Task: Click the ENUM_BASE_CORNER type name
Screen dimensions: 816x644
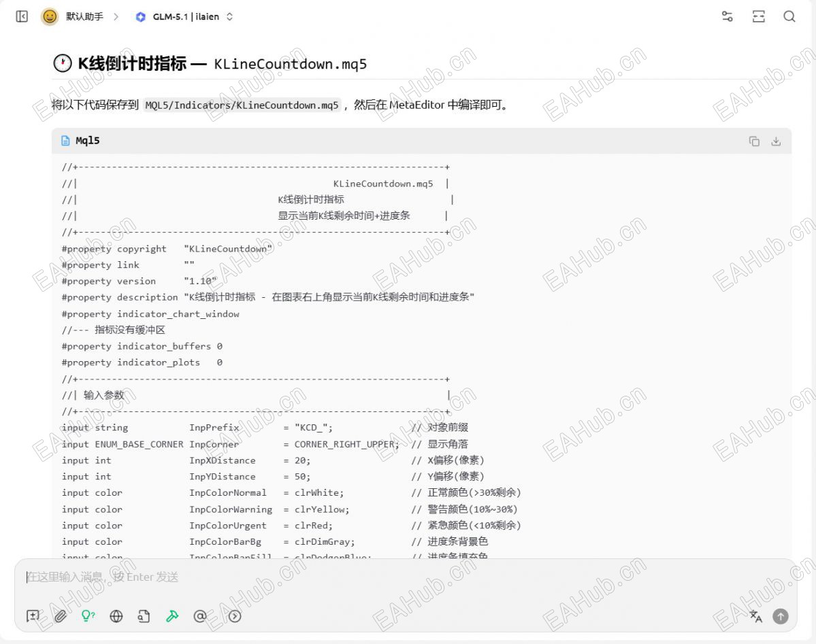Action: click(x=139, y=444)
